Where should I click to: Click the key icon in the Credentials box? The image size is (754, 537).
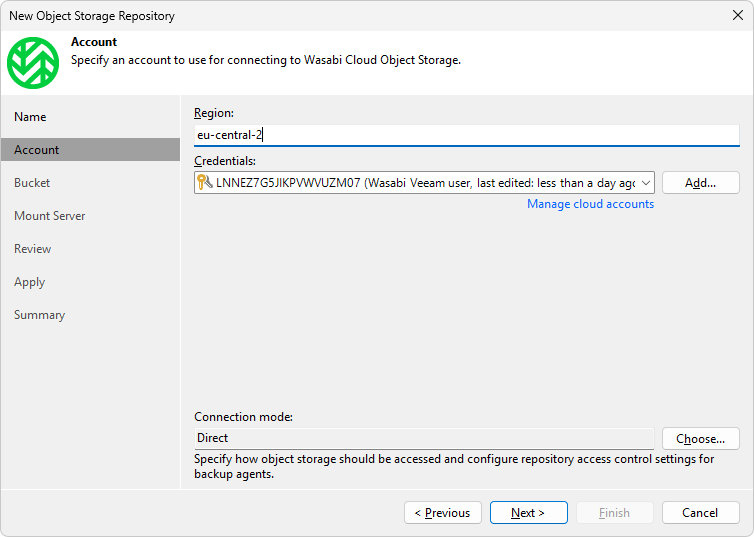coord(205,183)
